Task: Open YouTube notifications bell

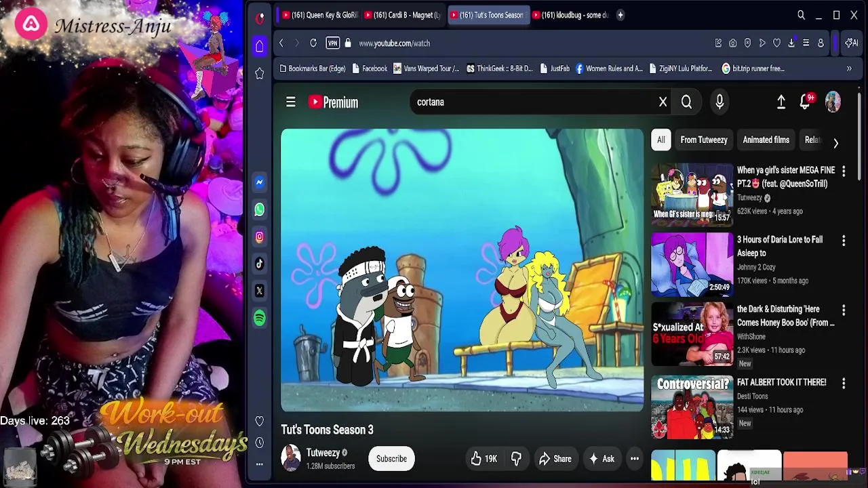Action: tap(806, 102)
